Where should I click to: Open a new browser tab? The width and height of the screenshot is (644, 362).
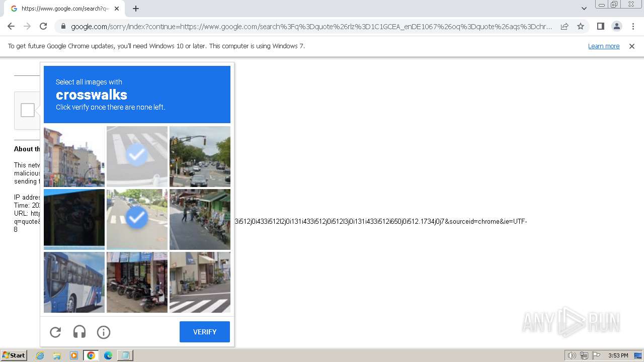pyautogui.click(x=136, y=9)
